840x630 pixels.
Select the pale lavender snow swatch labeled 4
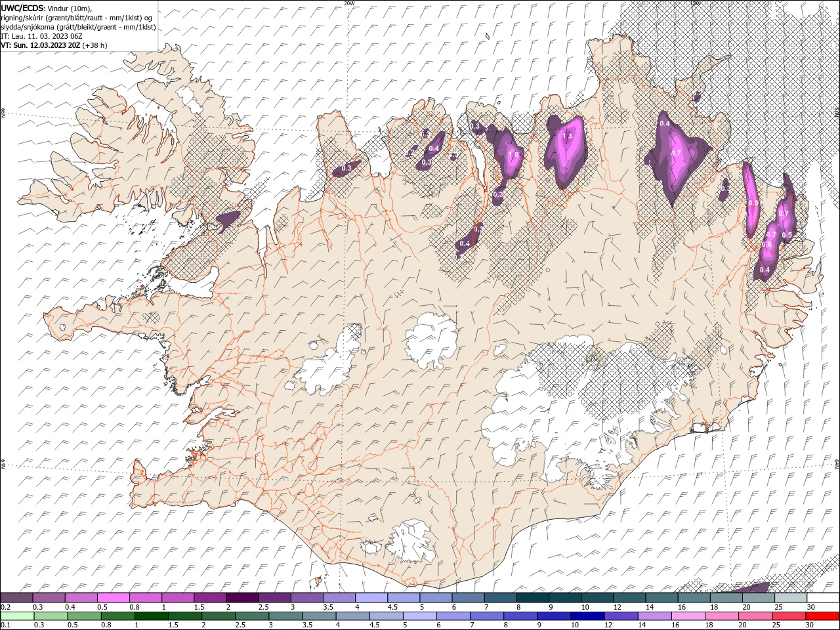tap(371, 598)
